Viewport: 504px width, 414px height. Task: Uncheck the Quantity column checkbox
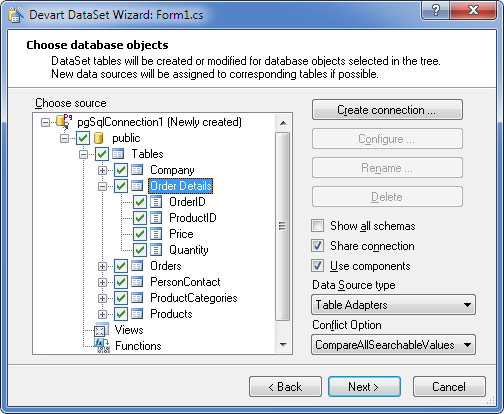pyautogui.click(x=140, y=250)
